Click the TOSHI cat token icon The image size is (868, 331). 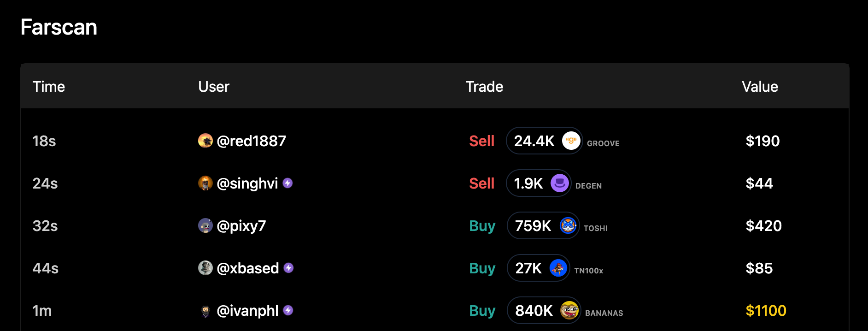pos(568,225)
